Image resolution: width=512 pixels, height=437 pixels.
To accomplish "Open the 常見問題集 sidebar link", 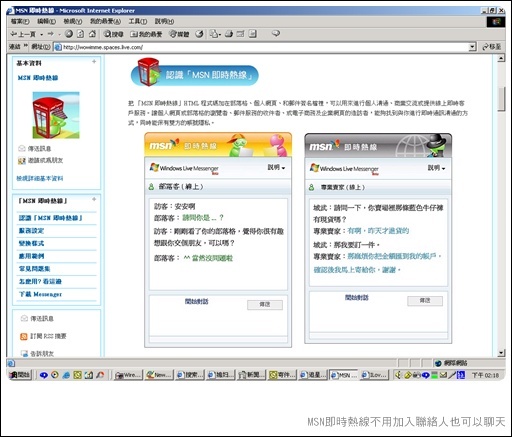I will click(34, 269).
